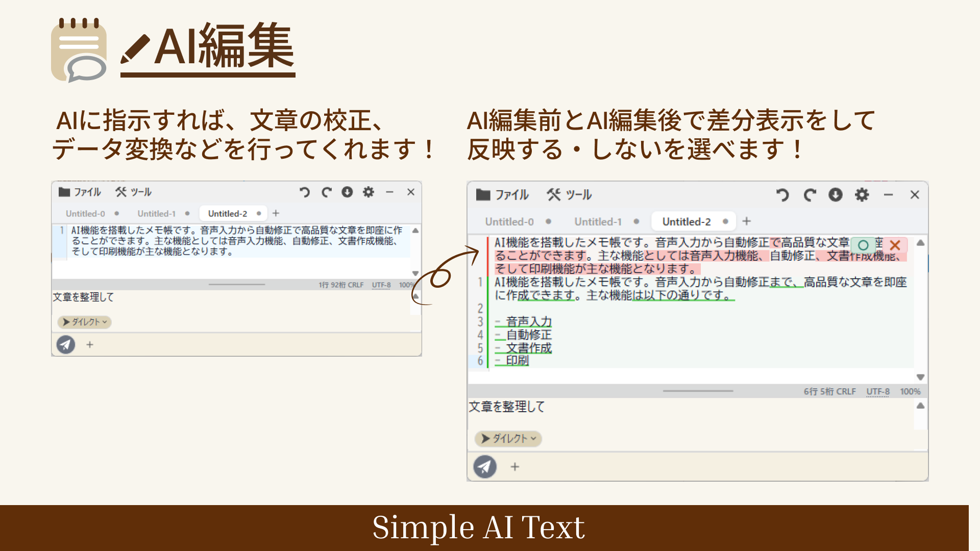Collapse the prompt panel using the up arrow
The height and width of the screenshot is (551, 980).
pos(920,405)
